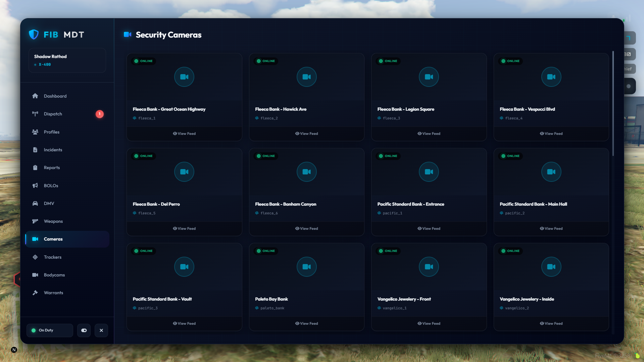Close the MDT with the X button

101,330
